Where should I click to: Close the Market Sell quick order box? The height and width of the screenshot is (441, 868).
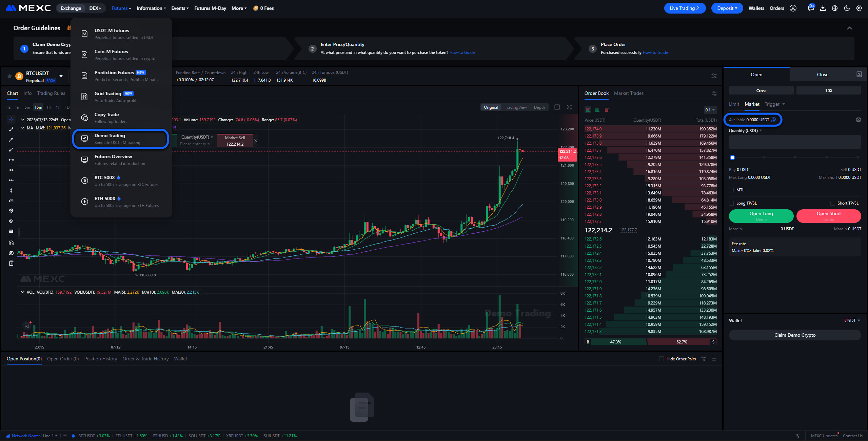coord(256,141)
